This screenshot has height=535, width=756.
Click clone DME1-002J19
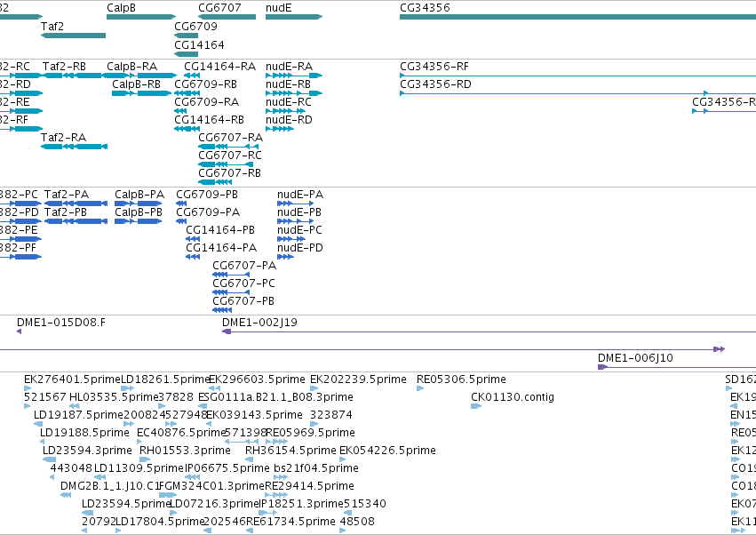pos(259,323)
